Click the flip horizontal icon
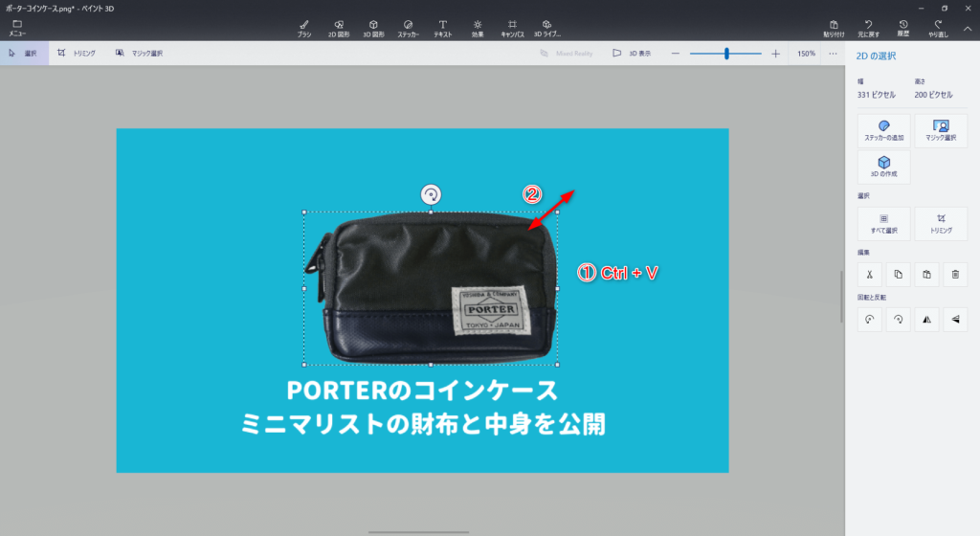980x536 pixels. 926,320
